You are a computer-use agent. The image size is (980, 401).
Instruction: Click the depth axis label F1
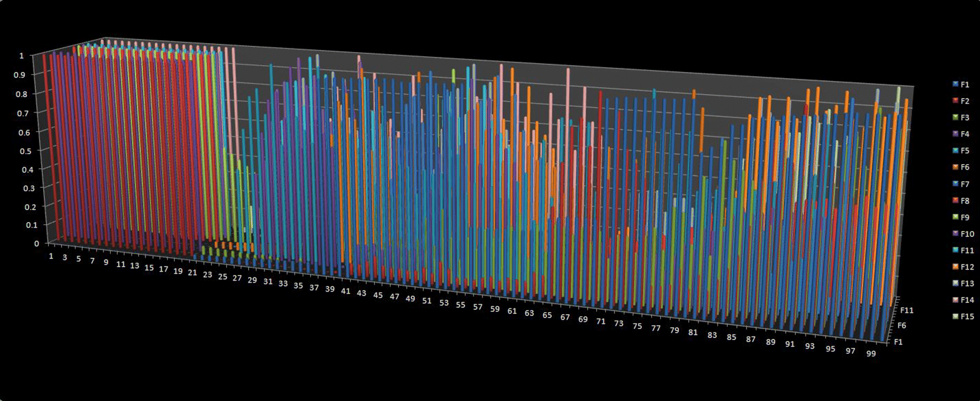point(898,342)
